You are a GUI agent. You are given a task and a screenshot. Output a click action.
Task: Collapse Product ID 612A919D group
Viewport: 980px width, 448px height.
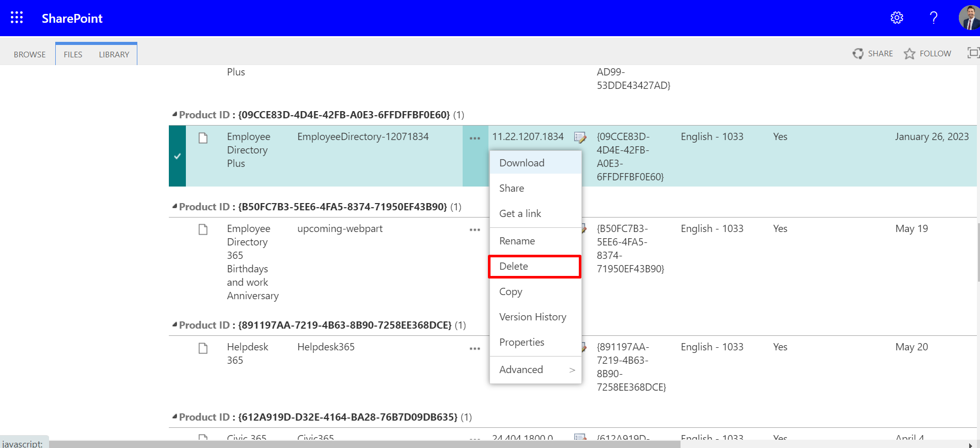pos(175,416)
